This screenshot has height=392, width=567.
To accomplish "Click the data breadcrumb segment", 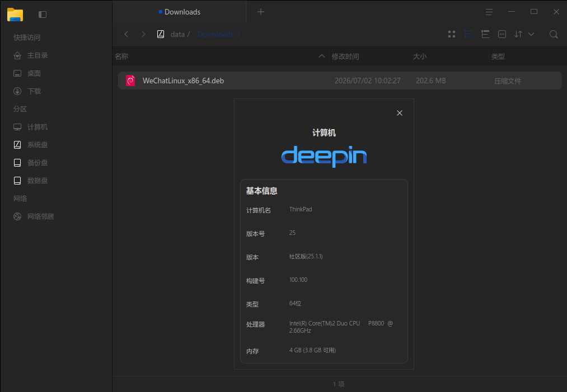I will click(x=177, y=34).
